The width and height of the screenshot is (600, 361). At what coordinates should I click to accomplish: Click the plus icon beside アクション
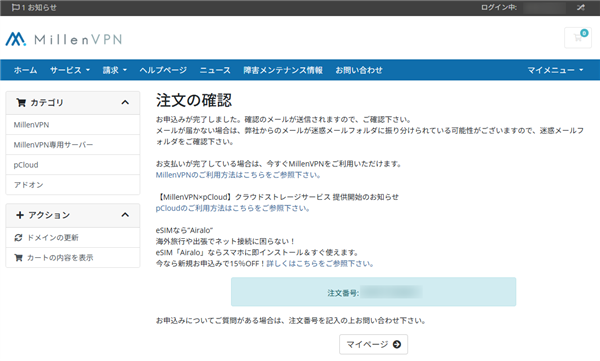(20, 215)
